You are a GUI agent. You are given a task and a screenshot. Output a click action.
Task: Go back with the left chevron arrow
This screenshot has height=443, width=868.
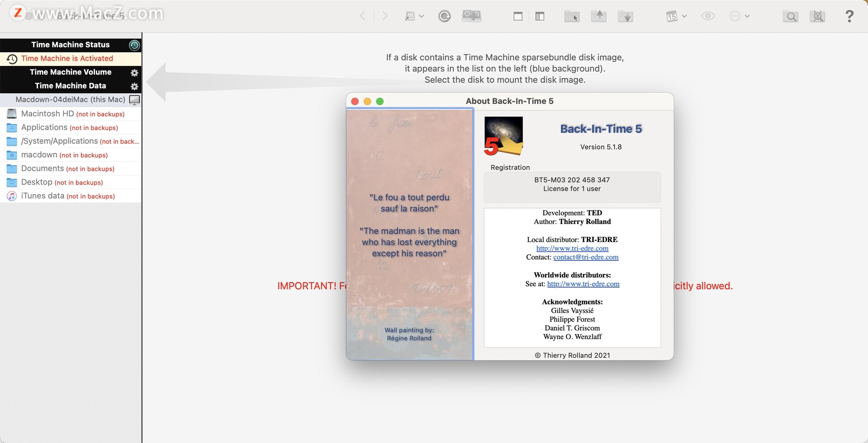[x=363, y=16]
